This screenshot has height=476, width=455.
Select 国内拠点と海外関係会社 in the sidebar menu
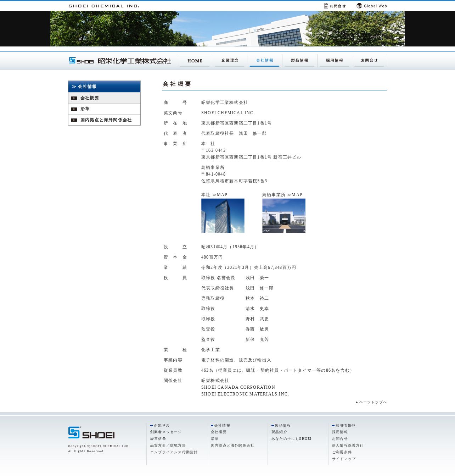pyautogui.click(x=104, y=120)
